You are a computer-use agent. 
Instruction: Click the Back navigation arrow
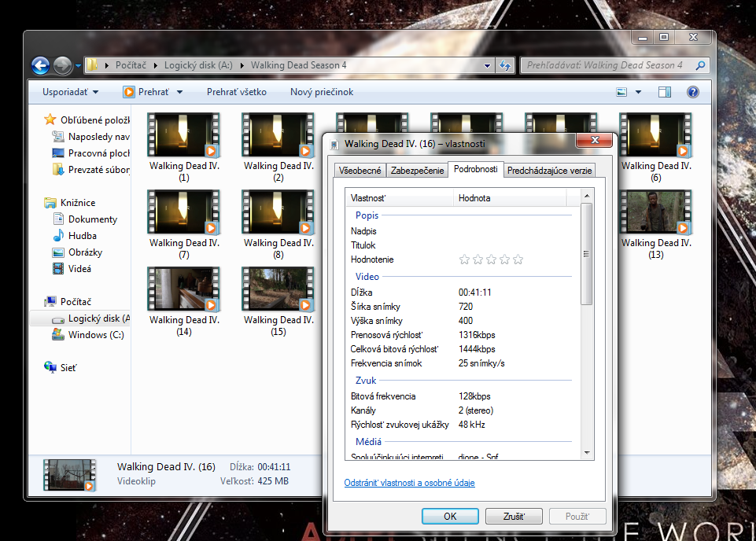click(x=41, y=65)
